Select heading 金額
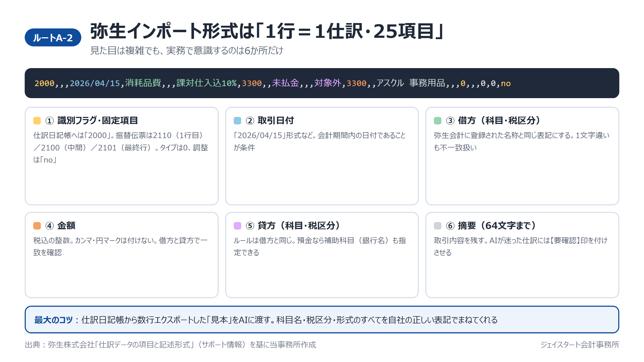The height and width of the screenshot is (362, 644). (66, 226)
